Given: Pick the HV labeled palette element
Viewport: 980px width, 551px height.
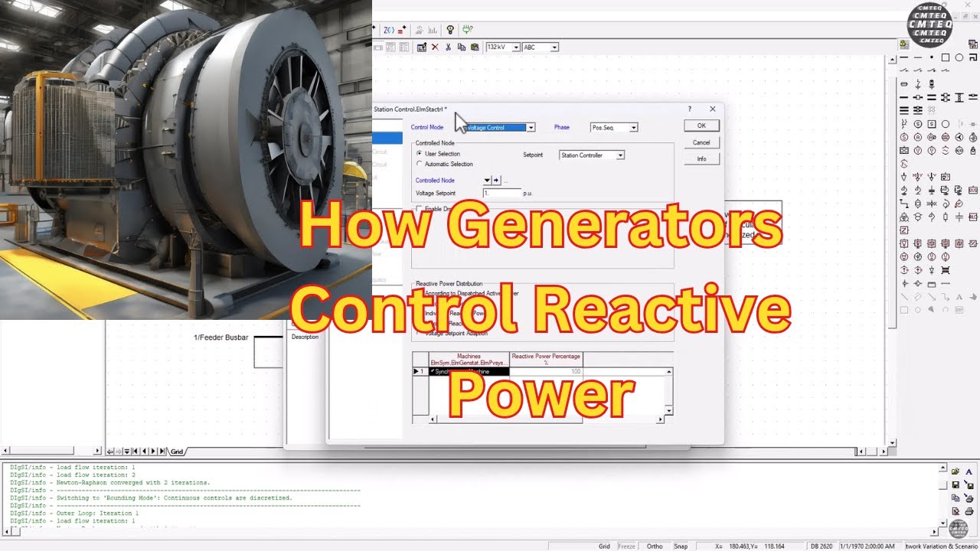Looking at the screenshot, I should (917, 176).
